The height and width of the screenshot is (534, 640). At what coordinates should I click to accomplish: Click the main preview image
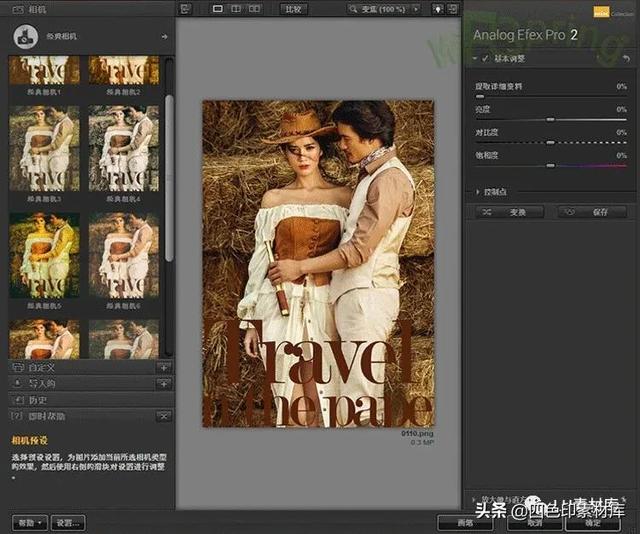point(318,264)
